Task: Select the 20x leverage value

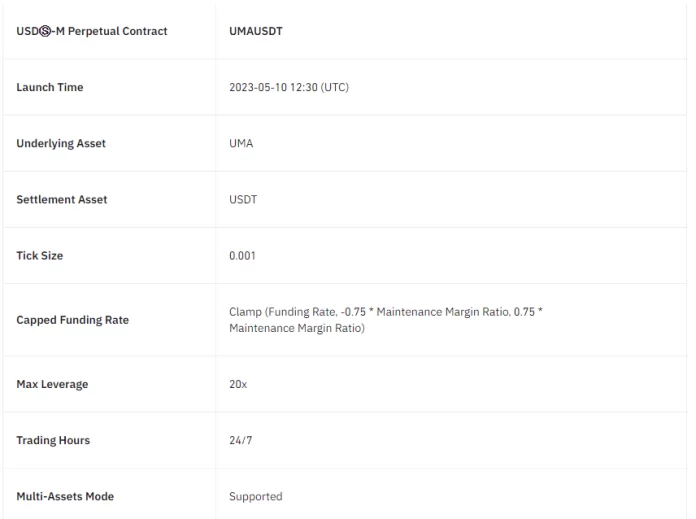Action: [238, 385]
